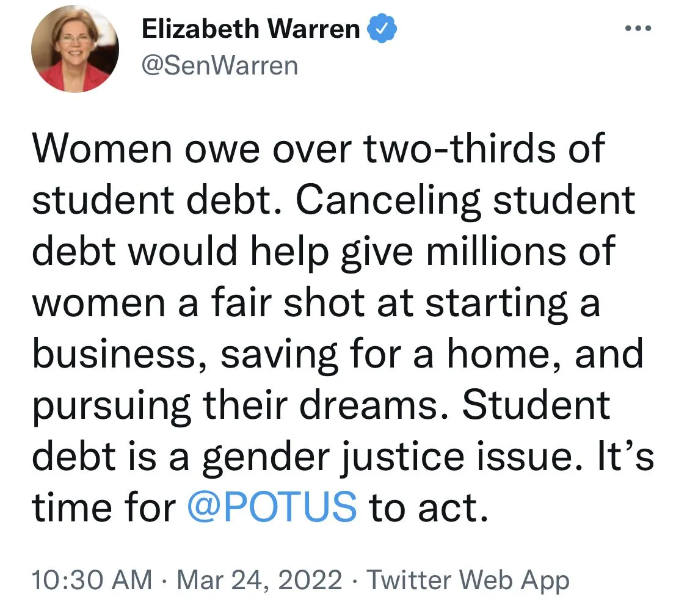The height and width of the screenshot is (616, 687).
Task: Follow the @POTUS mention link
Action: tap(272, 507)
